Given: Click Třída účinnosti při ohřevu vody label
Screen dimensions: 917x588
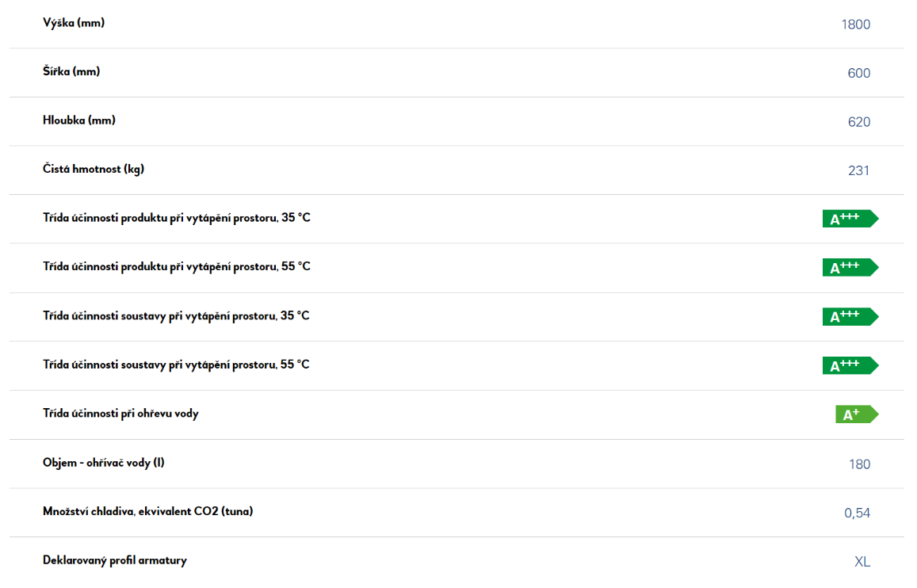Looking at the screenshot, I should click(x=120, y=414).
